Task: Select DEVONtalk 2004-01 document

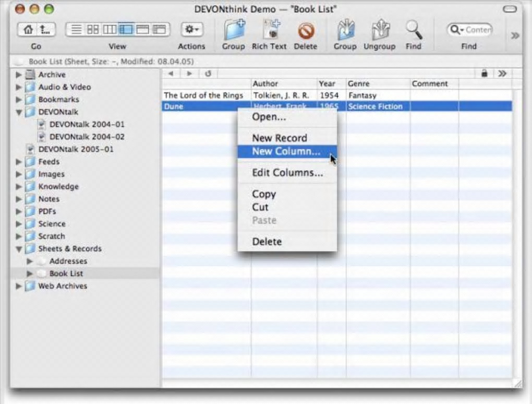Action: (x=87, y=124)
